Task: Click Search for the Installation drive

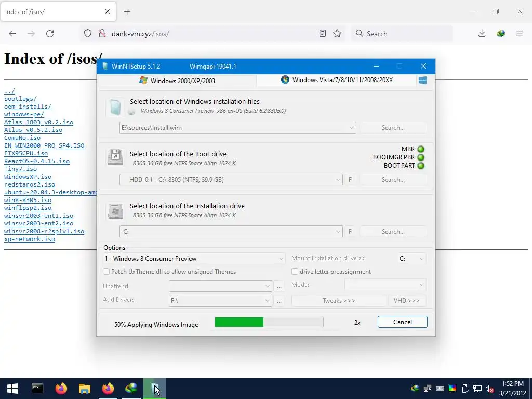Action: tap(393, 231)
